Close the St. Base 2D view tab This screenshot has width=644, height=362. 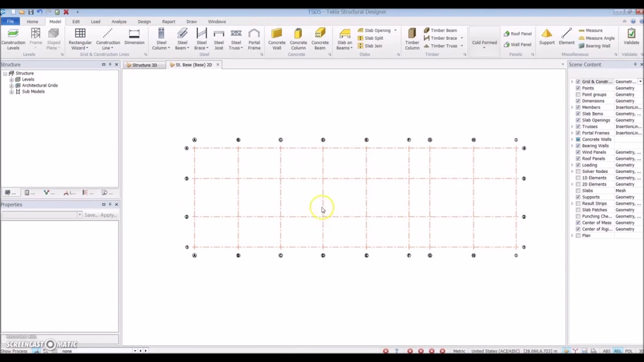[x=217, y=65]
